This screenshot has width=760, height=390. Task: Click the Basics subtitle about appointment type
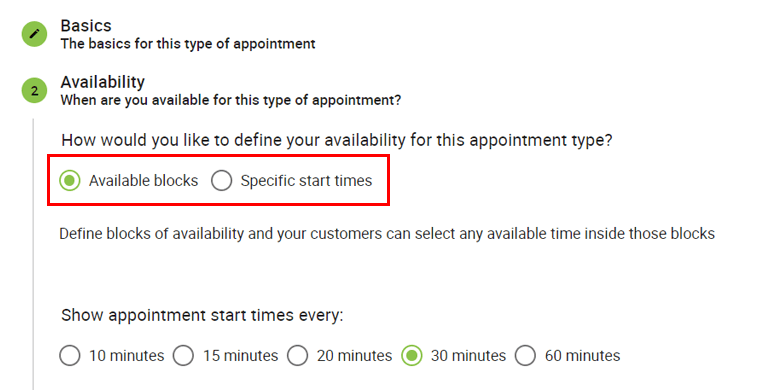click(x=188, y=44)
